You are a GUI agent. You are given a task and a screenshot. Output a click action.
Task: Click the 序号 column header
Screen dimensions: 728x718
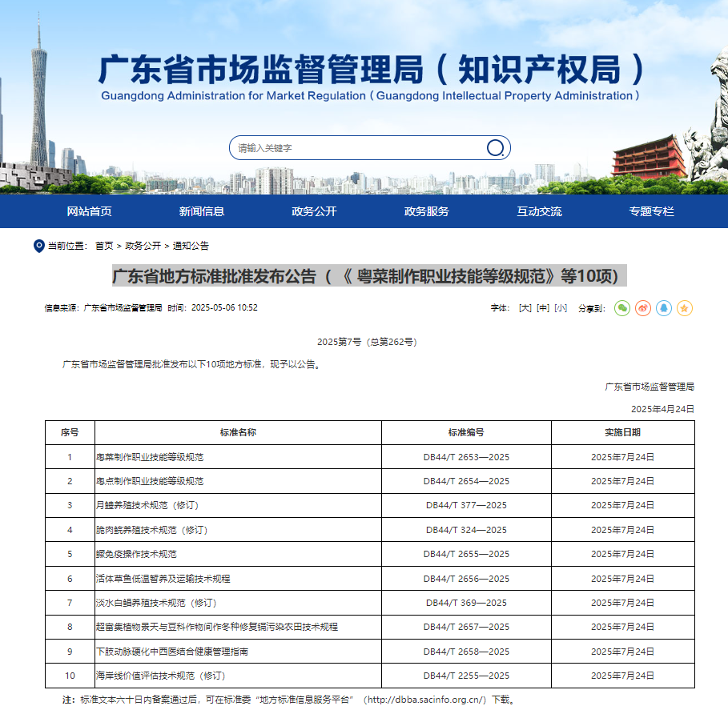click(x=70, y=432)
